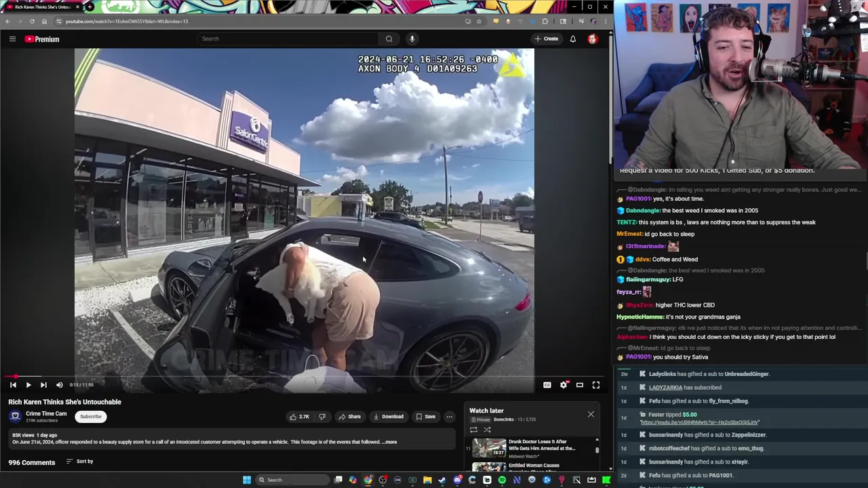Open Task View on the taskbar
868x488 pixels.
338,480
